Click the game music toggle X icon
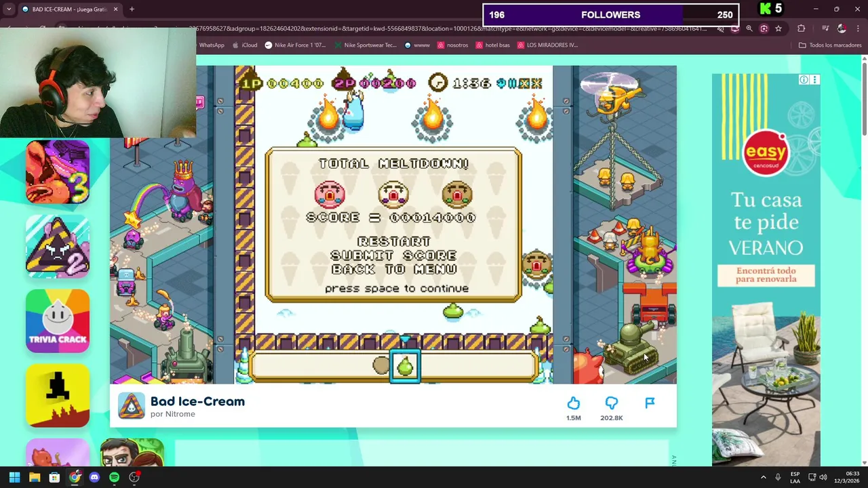868x488 pixels. (x=524, y=83)
